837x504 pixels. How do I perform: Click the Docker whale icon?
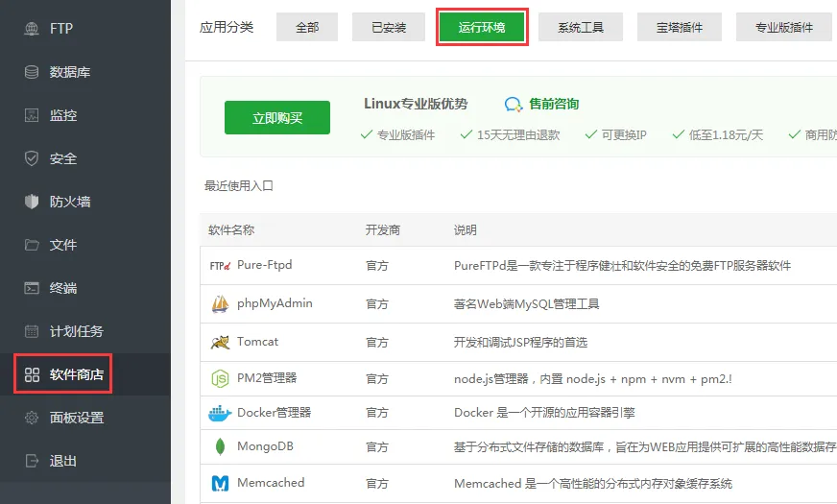[x=220, y=414]
